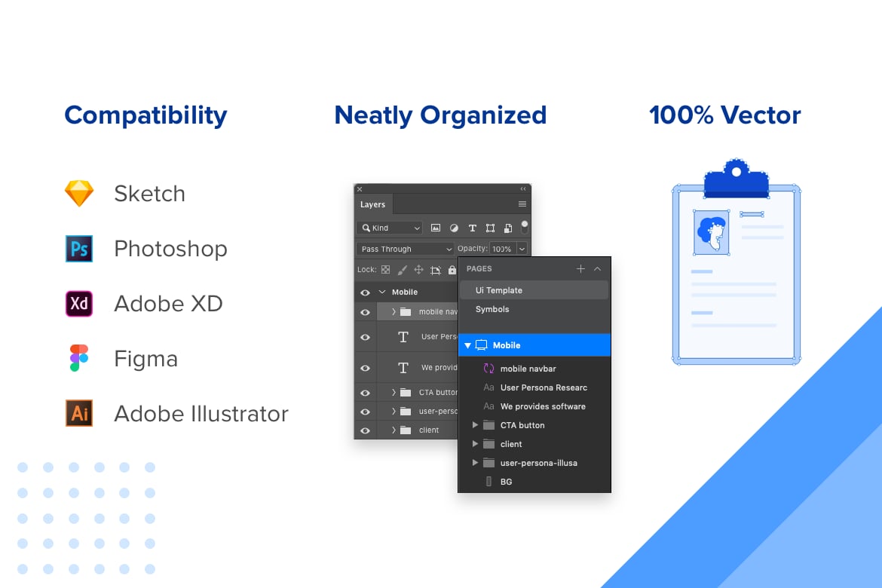The image size is (882, 588).
Task: Click the Opacity 100% value field
Action: pos(502,249)
